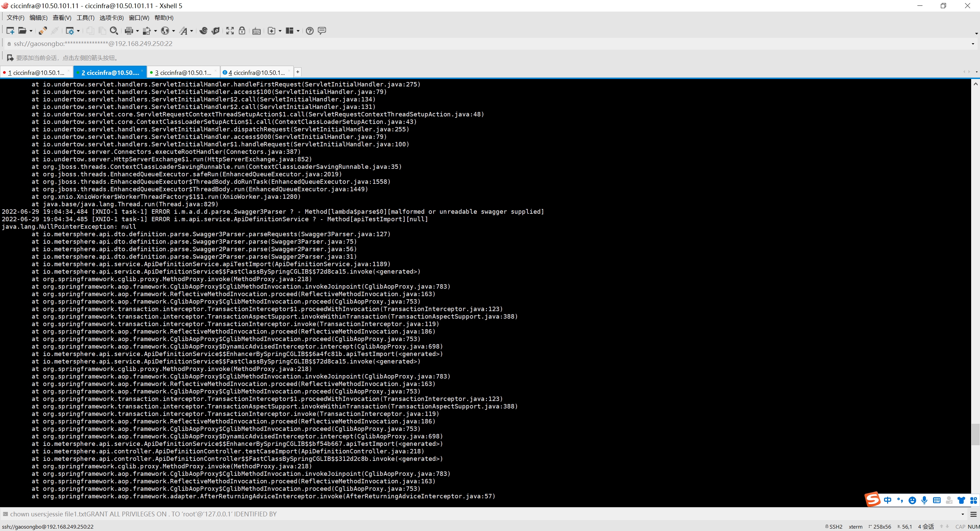Toggle Sogou punctuation mode
The width and height of the screenshot is (980, 531).
click(900, 500)
